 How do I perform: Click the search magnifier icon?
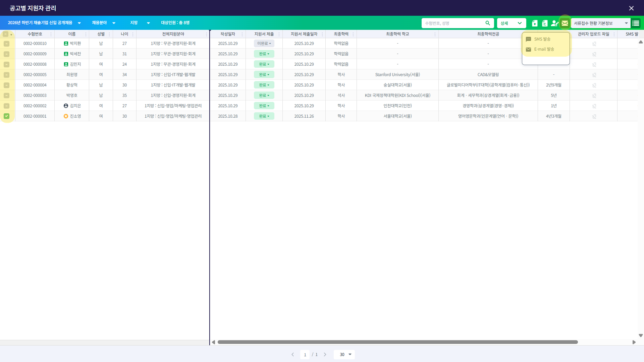488,23
